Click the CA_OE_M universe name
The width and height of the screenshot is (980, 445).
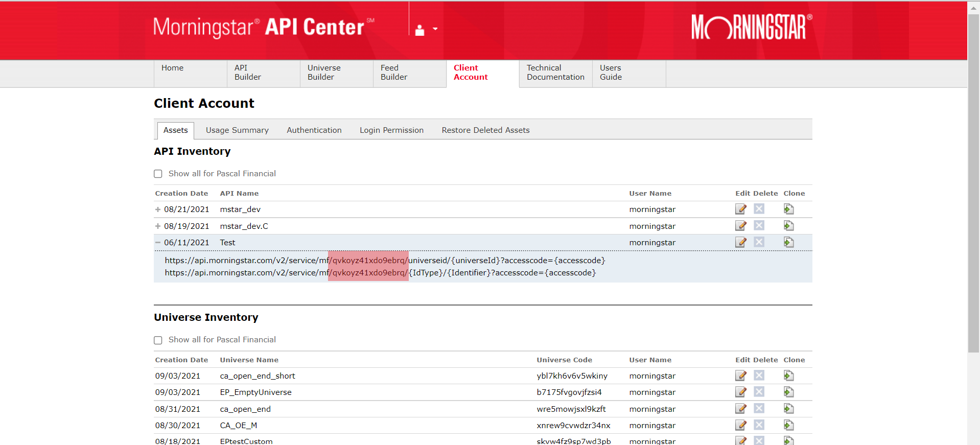click(x=238, y=426)
